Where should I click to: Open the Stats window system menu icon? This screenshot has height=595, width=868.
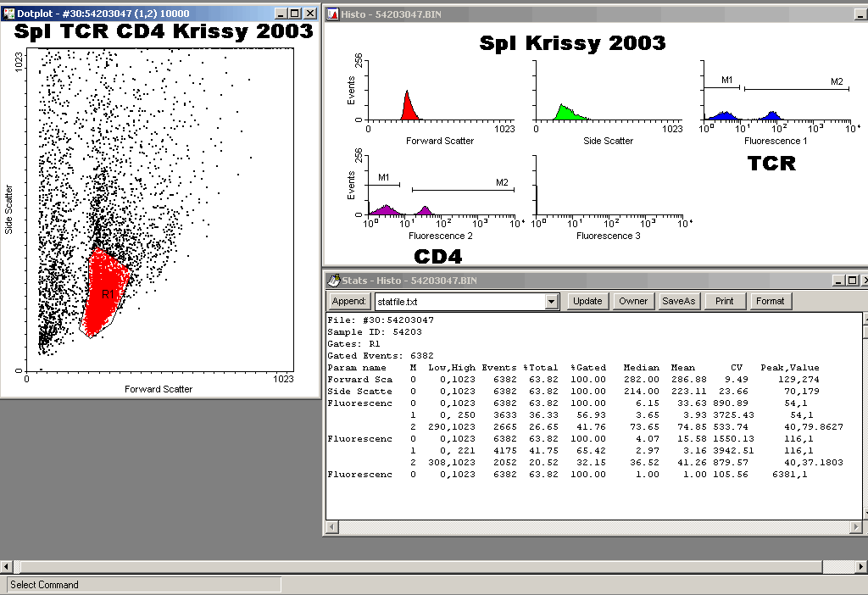333,281
